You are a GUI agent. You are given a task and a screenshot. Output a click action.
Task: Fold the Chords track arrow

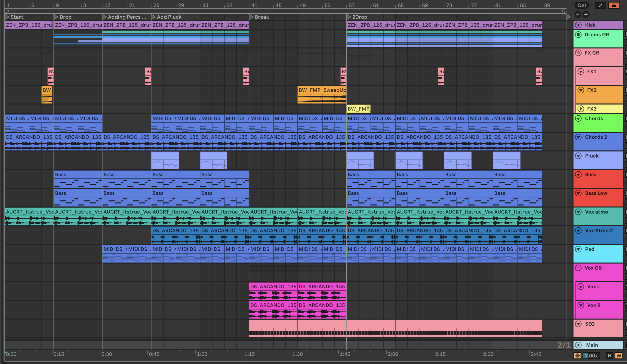[x=578, y=118]
